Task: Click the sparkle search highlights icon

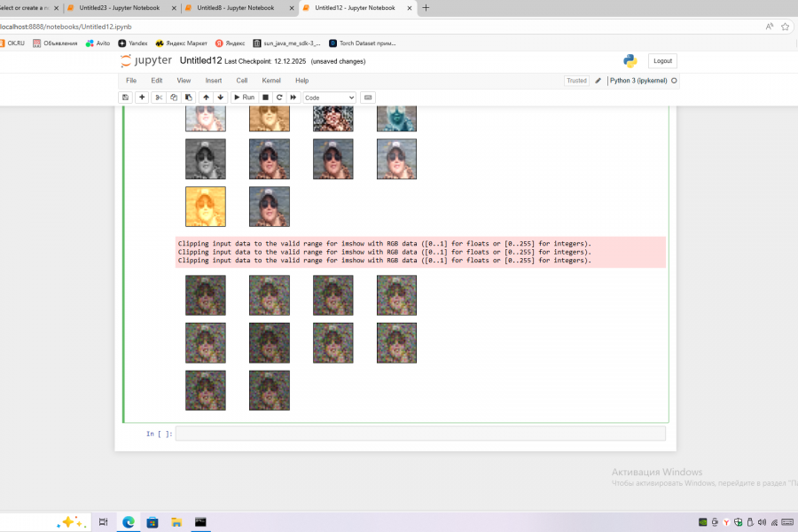Action: 71,522
